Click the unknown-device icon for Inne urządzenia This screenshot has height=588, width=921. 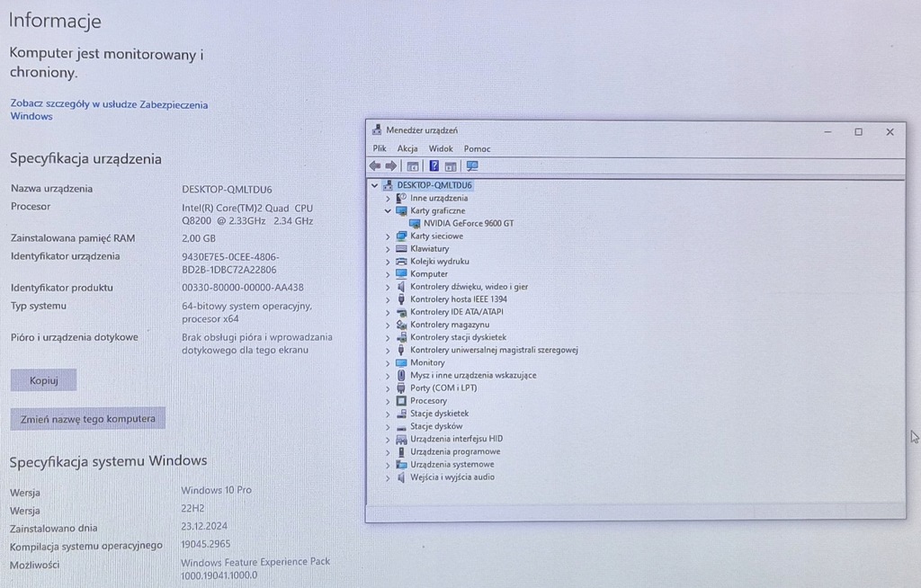pyautogui.click(x=401, y=198)
